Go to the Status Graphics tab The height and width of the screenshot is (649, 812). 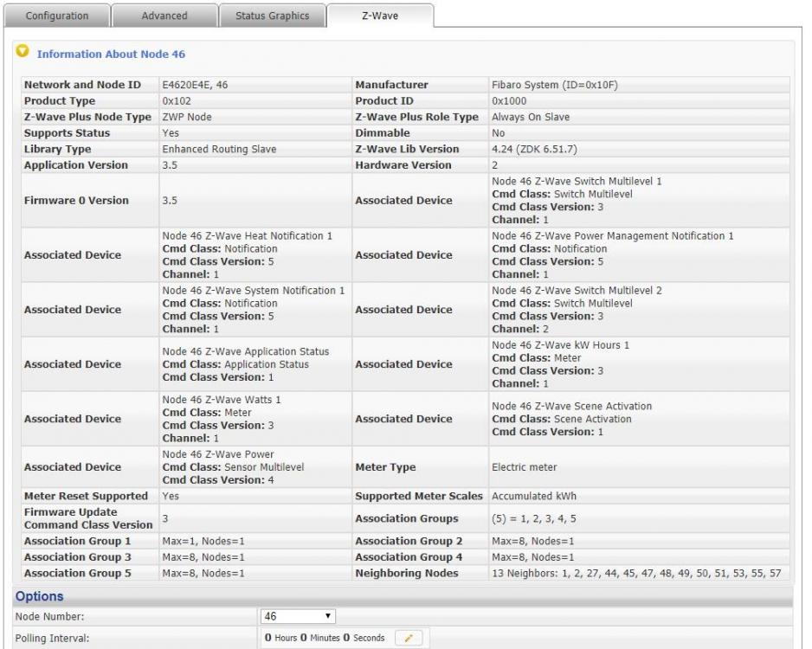click(272, 16)
